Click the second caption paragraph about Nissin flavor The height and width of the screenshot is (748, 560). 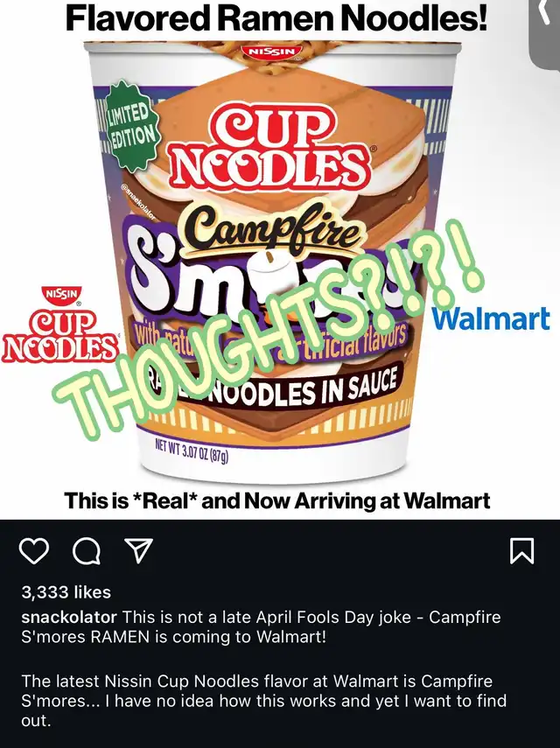click(x=263, y=701)
